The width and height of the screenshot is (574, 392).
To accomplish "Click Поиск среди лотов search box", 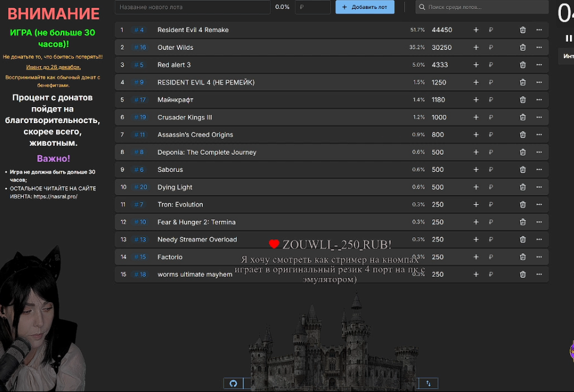I will [x=482, y=7].
